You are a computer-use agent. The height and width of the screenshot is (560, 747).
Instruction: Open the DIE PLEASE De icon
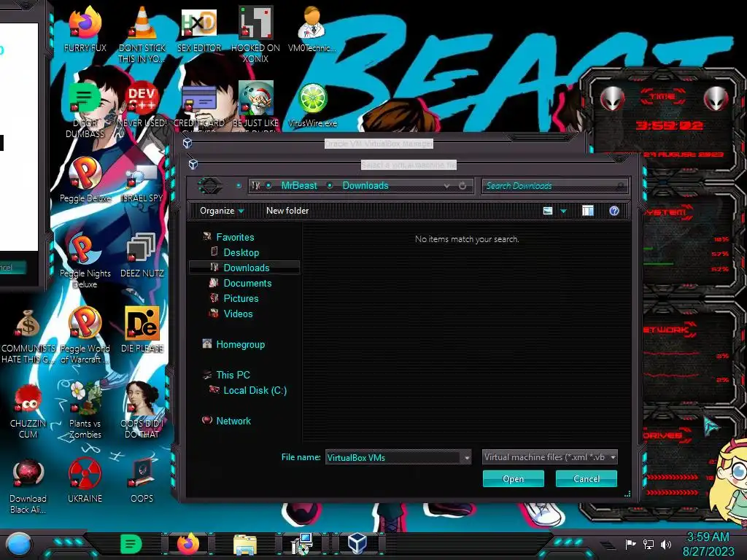point(142,330)
